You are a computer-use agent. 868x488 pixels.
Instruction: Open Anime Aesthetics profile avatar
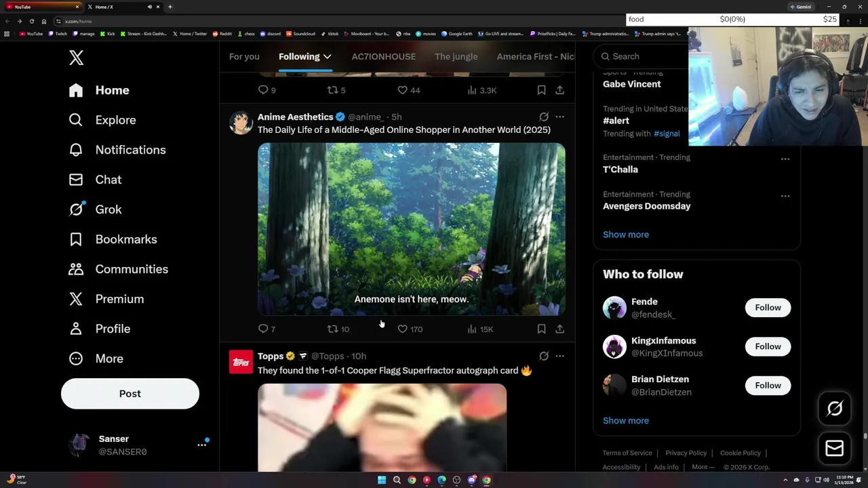[x=241, y=123]
